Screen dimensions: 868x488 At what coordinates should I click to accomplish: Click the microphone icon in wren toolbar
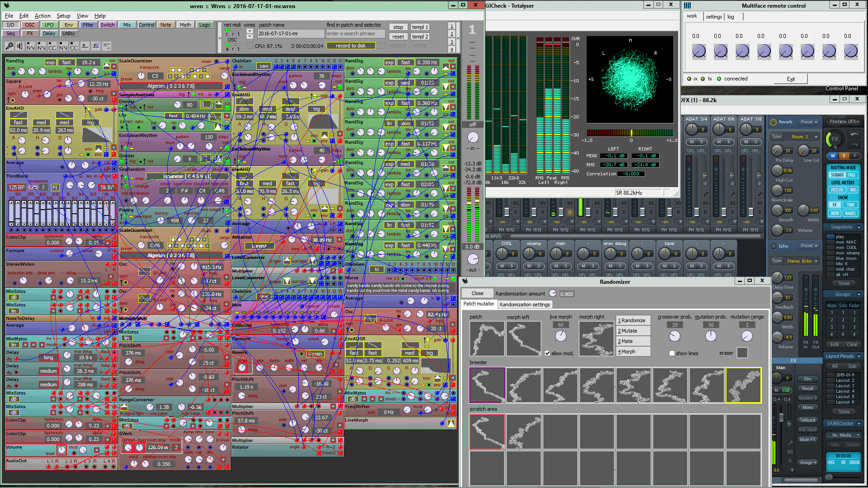tap(9, 46)
